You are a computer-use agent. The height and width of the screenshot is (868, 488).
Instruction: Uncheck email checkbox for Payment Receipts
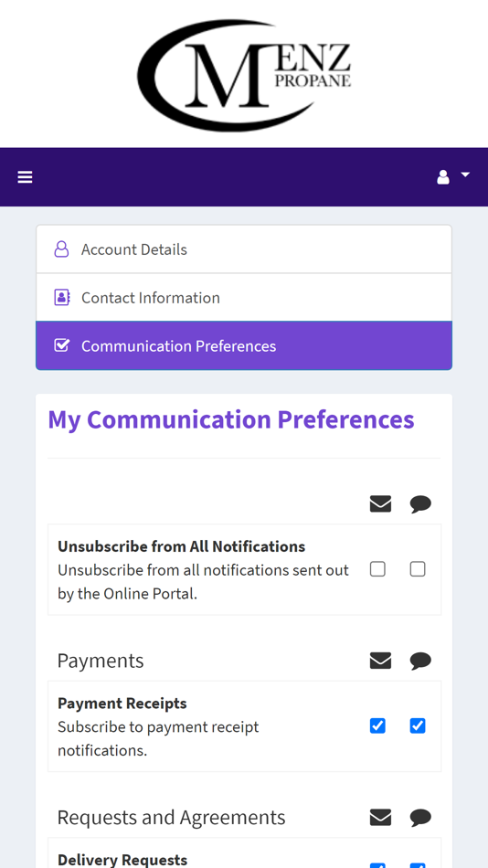[377, 725]
